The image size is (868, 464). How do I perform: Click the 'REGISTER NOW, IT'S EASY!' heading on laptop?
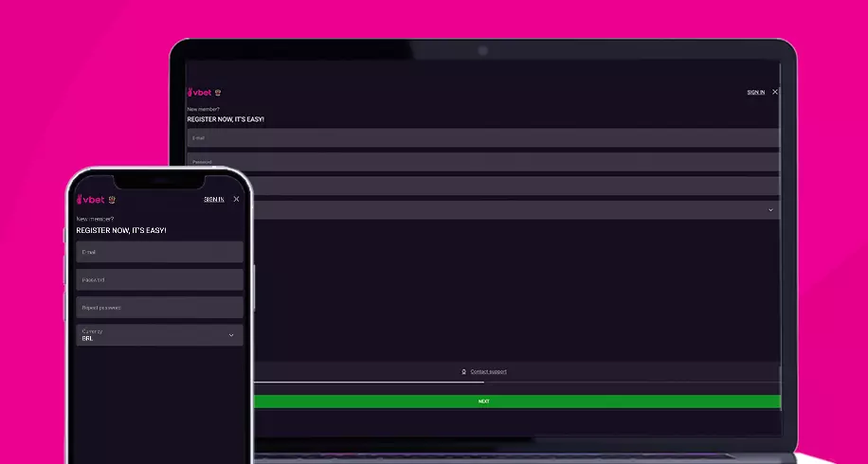[x=226, y=119]
